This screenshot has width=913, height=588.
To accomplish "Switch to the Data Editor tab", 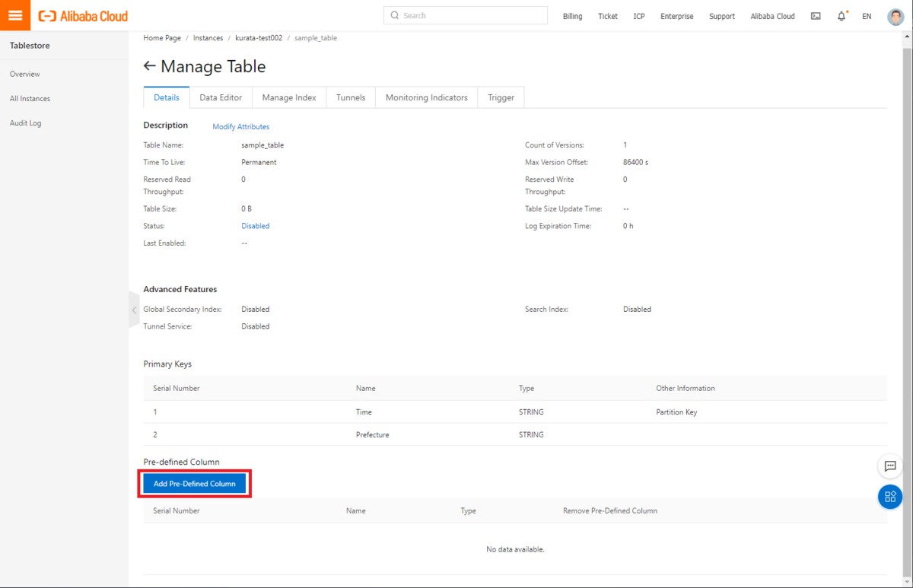I will 221,97.
